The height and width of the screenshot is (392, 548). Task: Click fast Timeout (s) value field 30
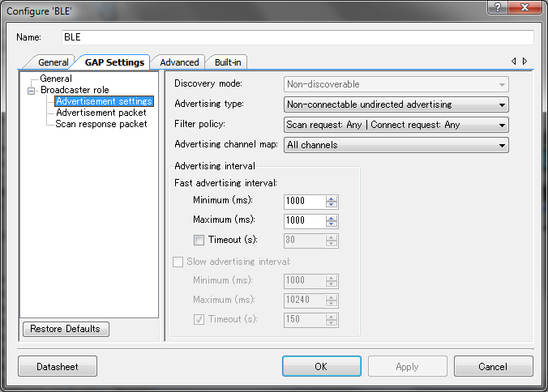(x=305, y=241)
